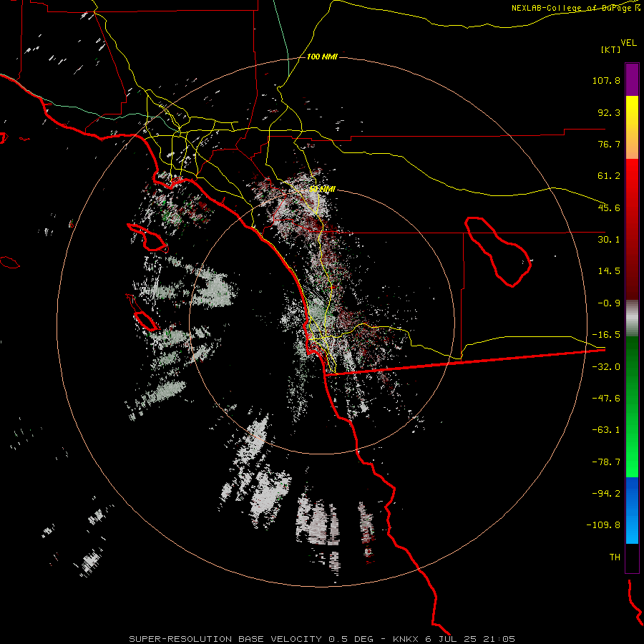This screenshot has height=644, width=644.
Task: Click the 100 NMI range ring label
Action: (323, 57)
